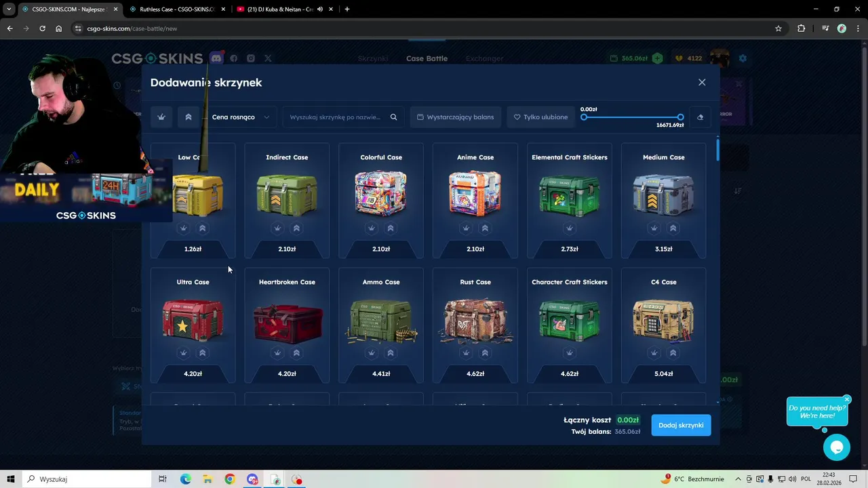Click the double-chevron icon on Low Case
The width and height of the screenshot is (868, 488).
[x=202, y=228]
